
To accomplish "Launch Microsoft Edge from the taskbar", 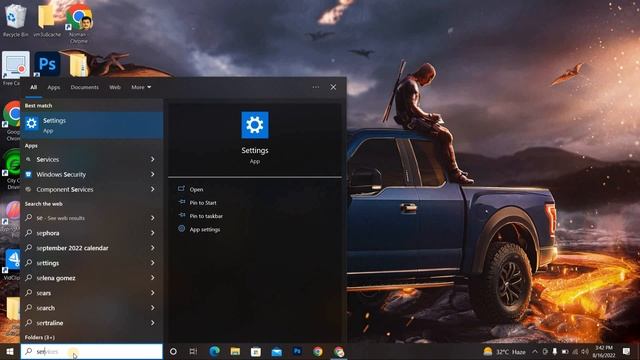I will pos(215,351).
